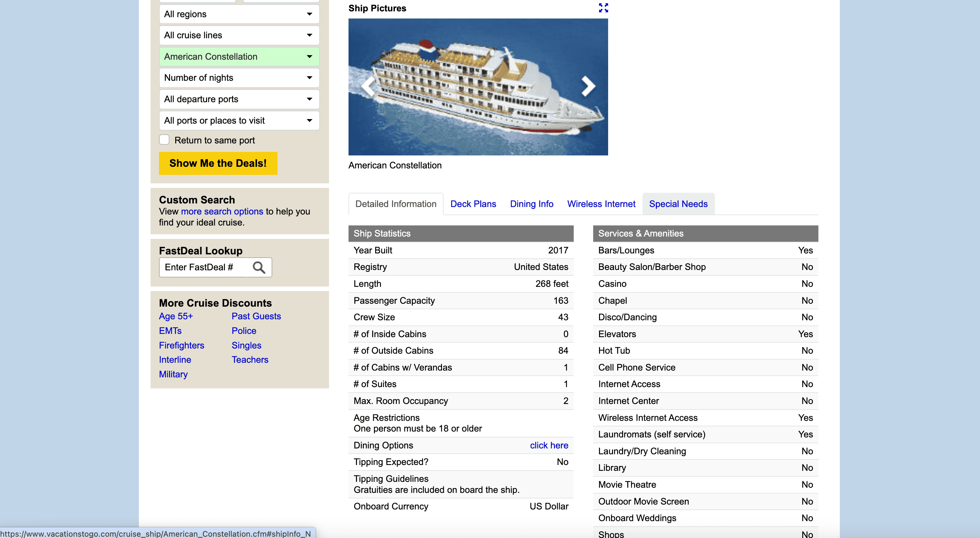This screenshot has height=538, width=980.
Task: Open the American Constellation ship dropdown
Action: point(239,57)
